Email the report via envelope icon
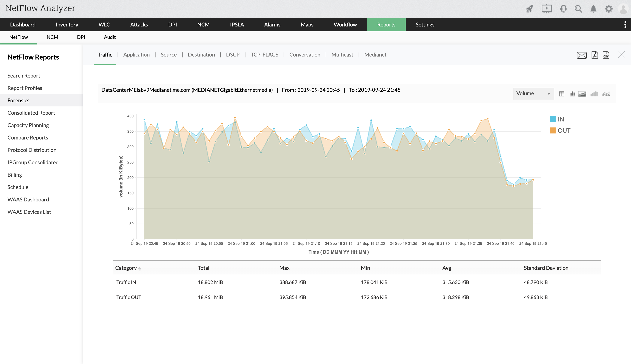Viewport: 631px width, 364px height. coord(581,55)
